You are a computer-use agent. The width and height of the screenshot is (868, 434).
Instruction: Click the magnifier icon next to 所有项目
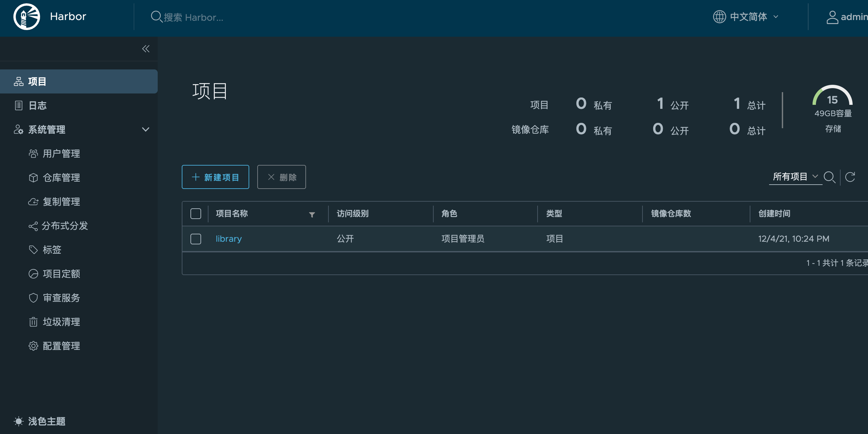click(x=829, y=177)
